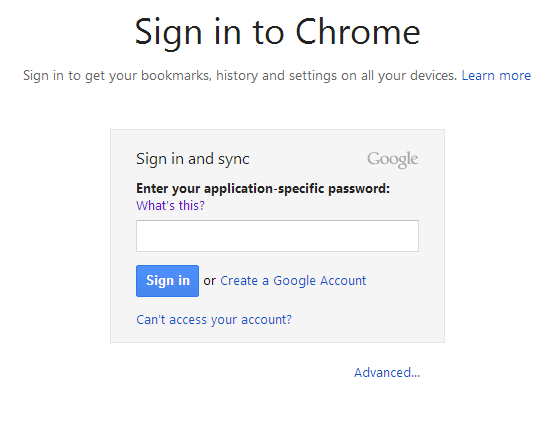The height and width of the screenshot is (422, 554).
Task: Open the What's this? help link
Action: 170,205
